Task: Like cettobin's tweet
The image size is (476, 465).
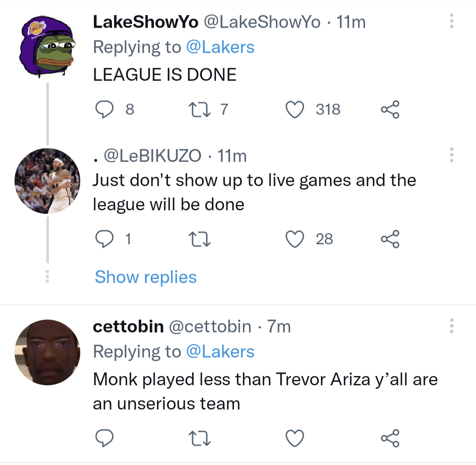Action: [294, 438]
